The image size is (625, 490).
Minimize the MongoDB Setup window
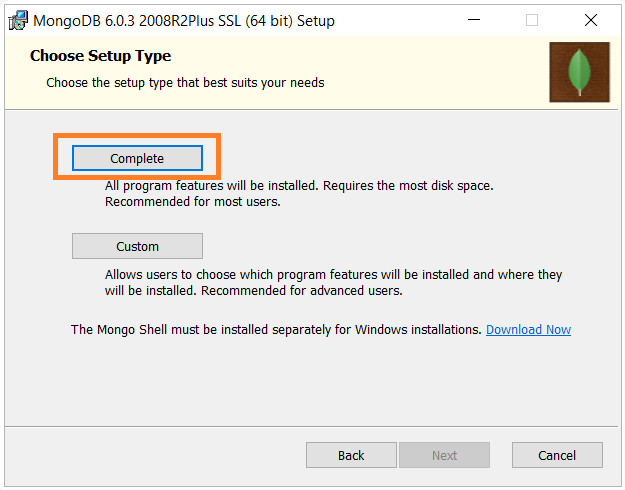click(x=474, y=20)
